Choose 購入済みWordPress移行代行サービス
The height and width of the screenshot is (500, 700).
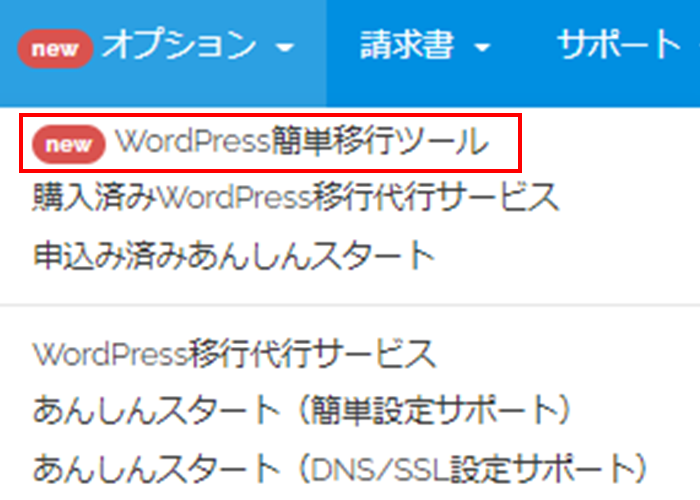pyautogui.click(x=295, y=197)
